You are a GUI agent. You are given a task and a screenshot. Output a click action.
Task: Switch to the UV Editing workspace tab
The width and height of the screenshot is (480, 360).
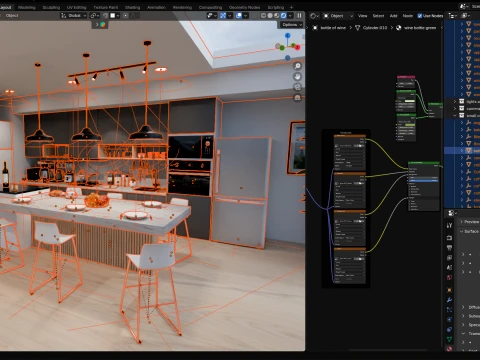[x=76, y=7]
